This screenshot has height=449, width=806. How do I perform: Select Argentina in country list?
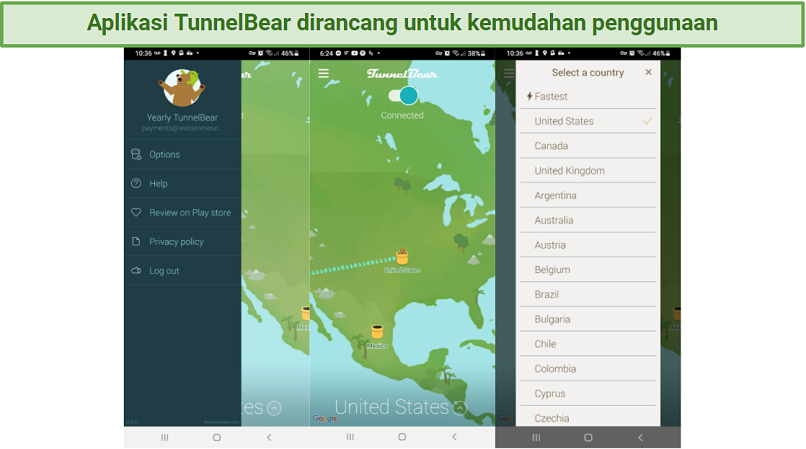[588, 195]
